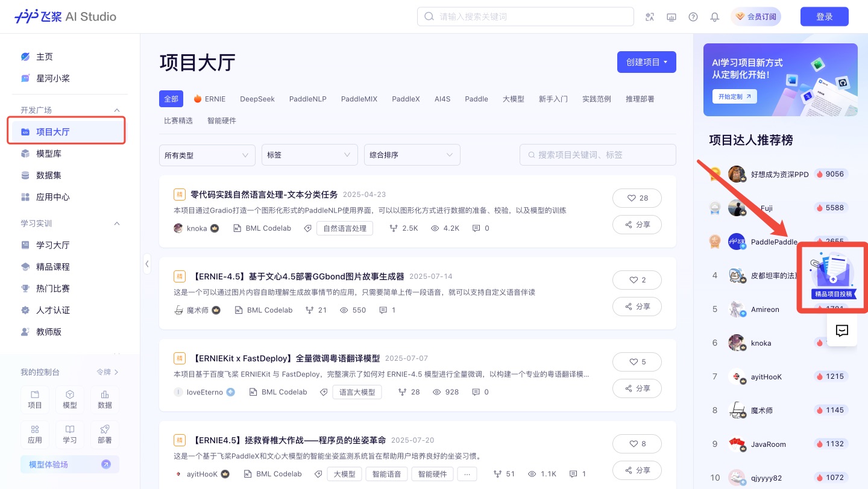Open the presentation board icon in header
The width and height of the screenshot is (868, 489).
click(x=671, y=17)
